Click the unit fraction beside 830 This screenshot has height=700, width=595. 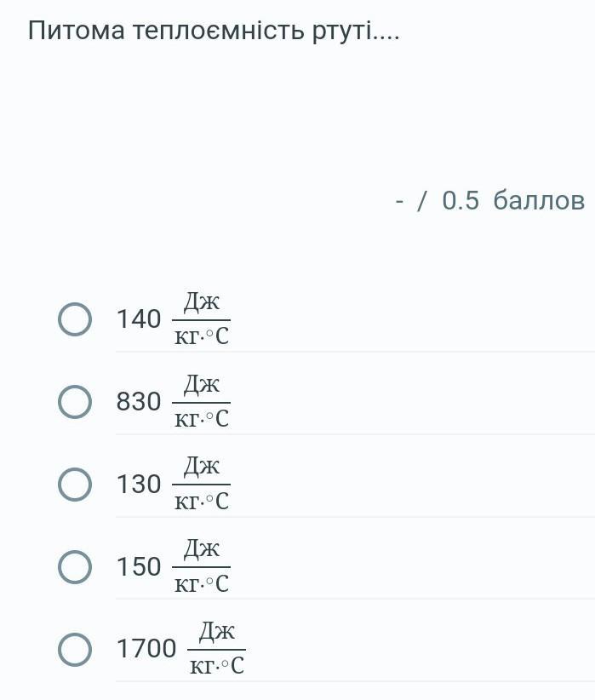(x=201, y=401)
